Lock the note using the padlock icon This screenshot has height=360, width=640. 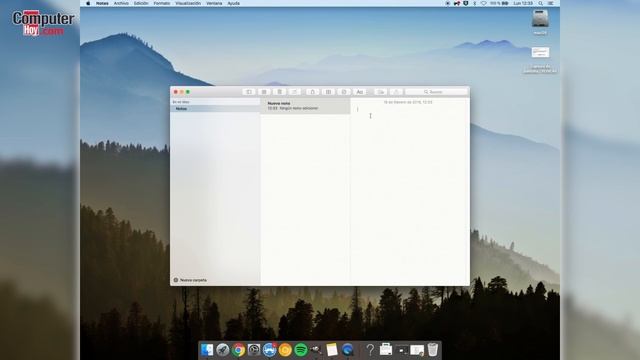[x=313, y=92]
